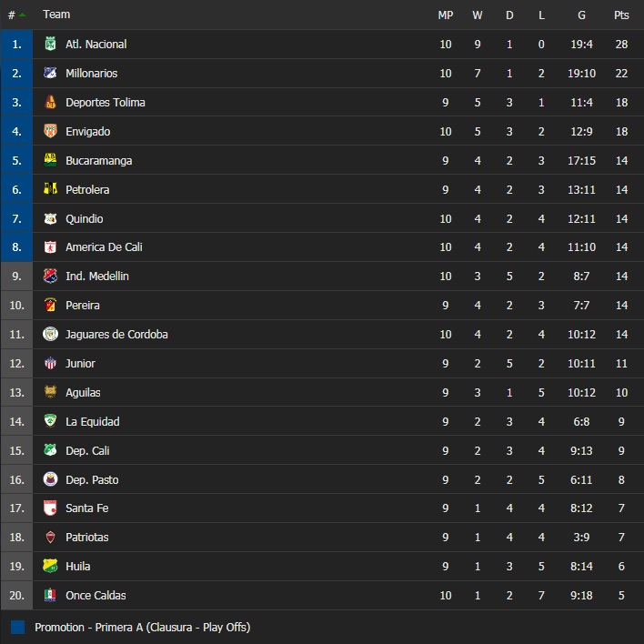Sort table by rank # column

pos(12,15)
